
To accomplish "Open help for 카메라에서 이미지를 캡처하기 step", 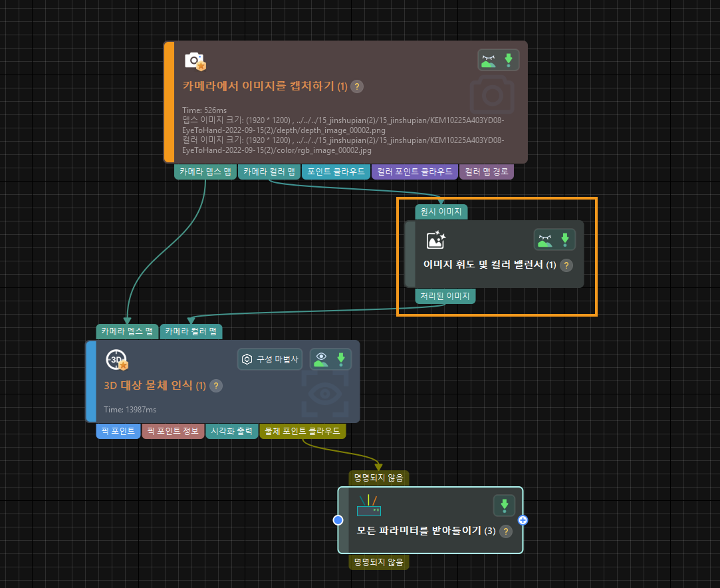I will [357, 86].
